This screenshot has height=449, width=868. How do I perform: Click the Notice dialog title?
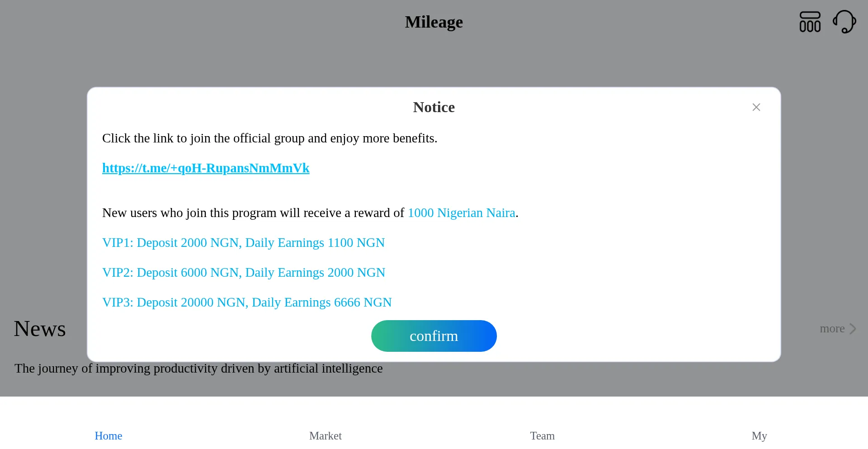(434, 107)
